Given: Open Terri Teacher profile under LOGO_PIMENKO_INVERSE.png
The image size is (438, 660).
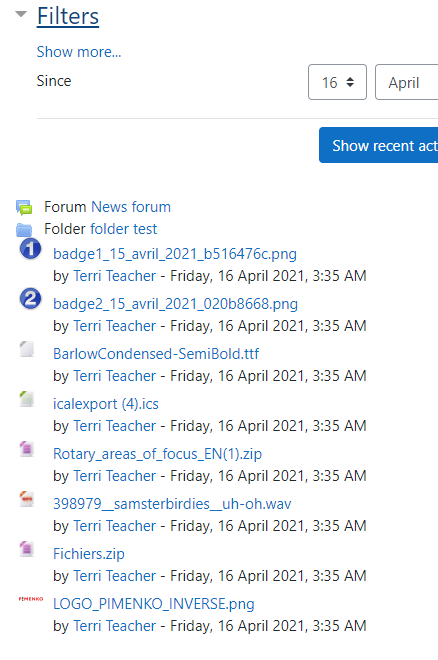Looking at the screenshot, I should [114, 626].
